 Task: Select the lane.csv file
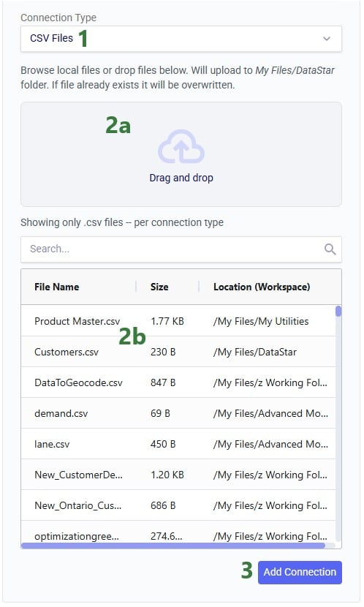52,444
